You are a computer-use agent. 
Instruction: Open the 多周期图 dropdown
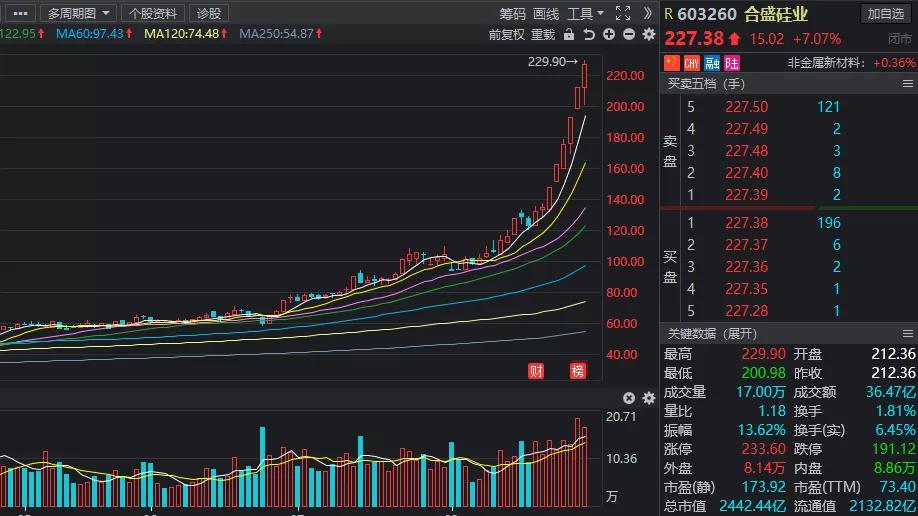78,13
